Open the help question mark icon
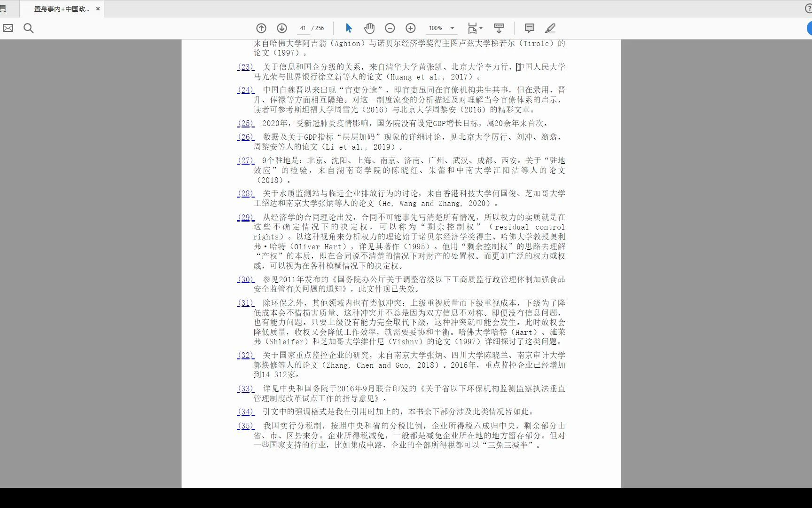Viewport: 812px width, 508px height. (x=808, y=9)
